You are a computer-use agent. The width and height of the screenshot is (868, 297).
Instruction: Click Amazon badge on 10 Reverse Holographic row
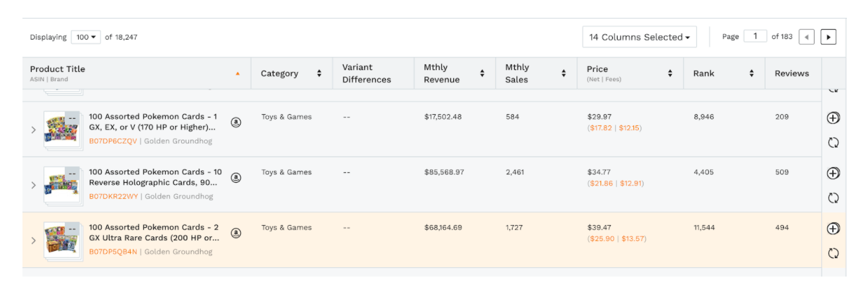[236, 178]
